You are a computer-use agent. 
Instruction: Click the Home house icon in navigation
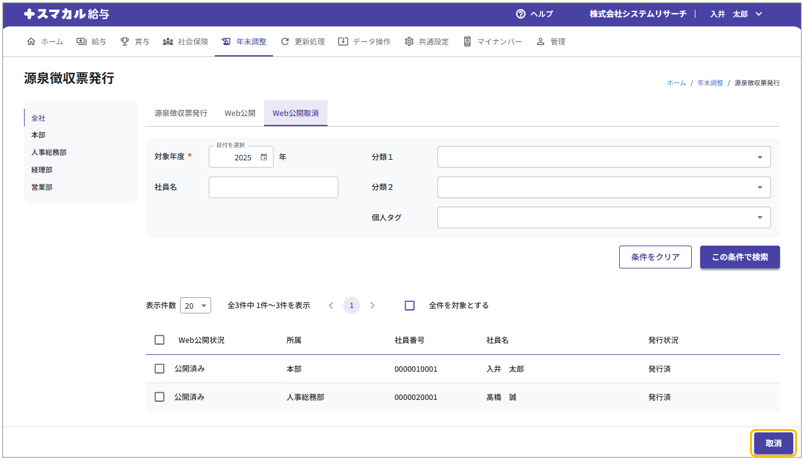tap(31, 42)
